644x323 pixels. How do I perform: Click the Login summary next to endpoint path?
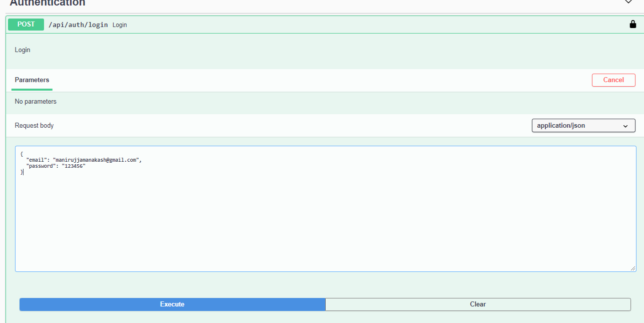tap(120, 25)
